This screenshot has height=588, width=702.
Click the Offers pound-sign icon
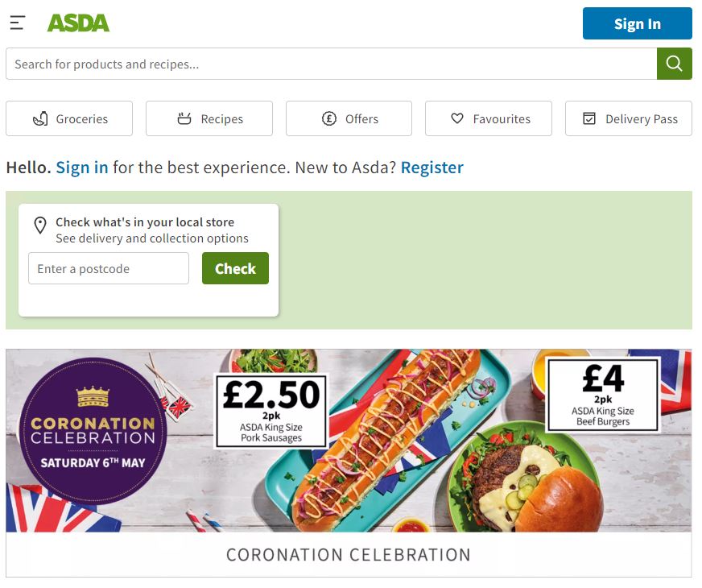329,118
